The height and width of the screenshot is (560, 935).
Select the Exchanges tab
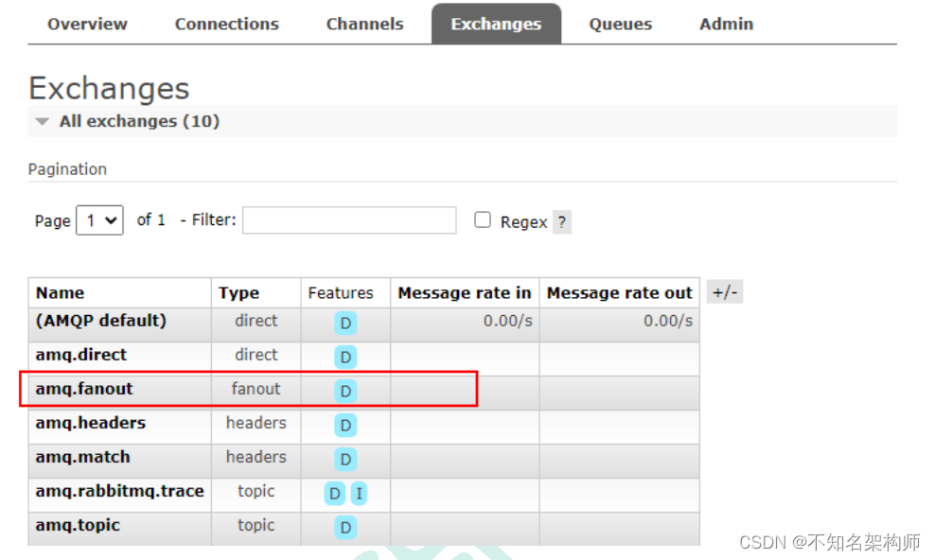496,24
